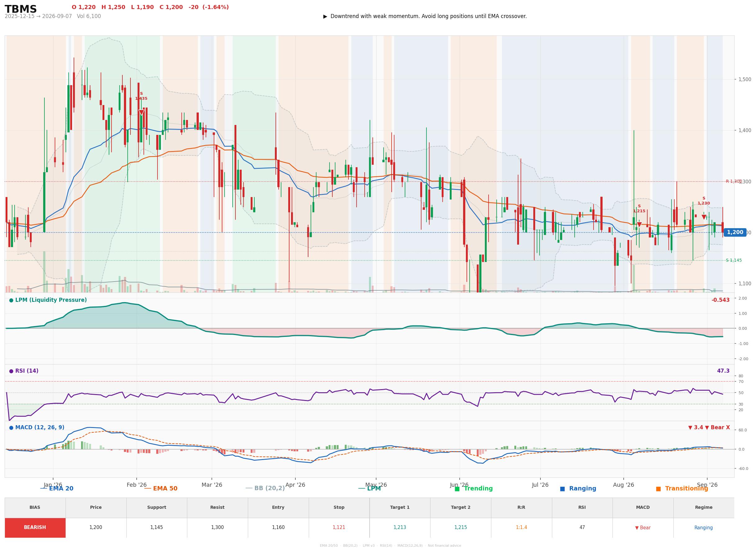Click the purple dot beside RSI (14)
756x552 pixels.
point(11,371)
